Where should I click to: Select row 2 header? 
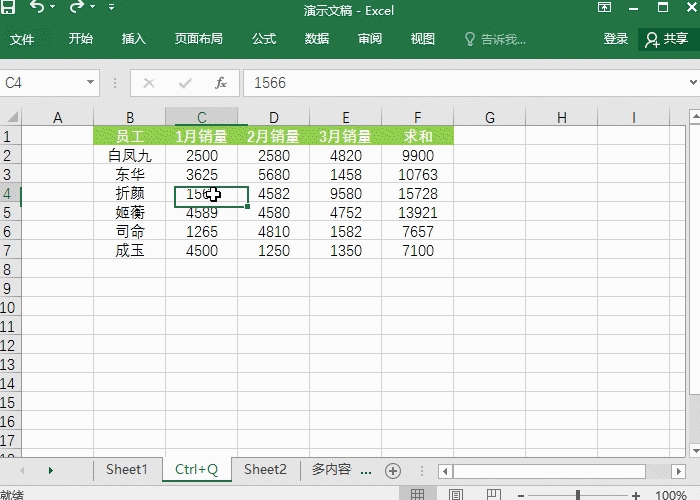[10, 155]
